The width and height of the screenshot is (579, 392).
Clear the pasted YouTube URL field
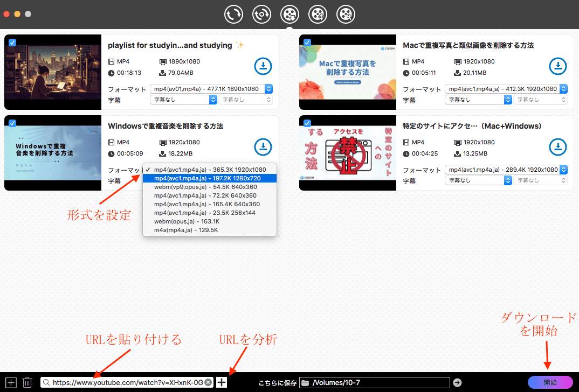coord(208,382)
